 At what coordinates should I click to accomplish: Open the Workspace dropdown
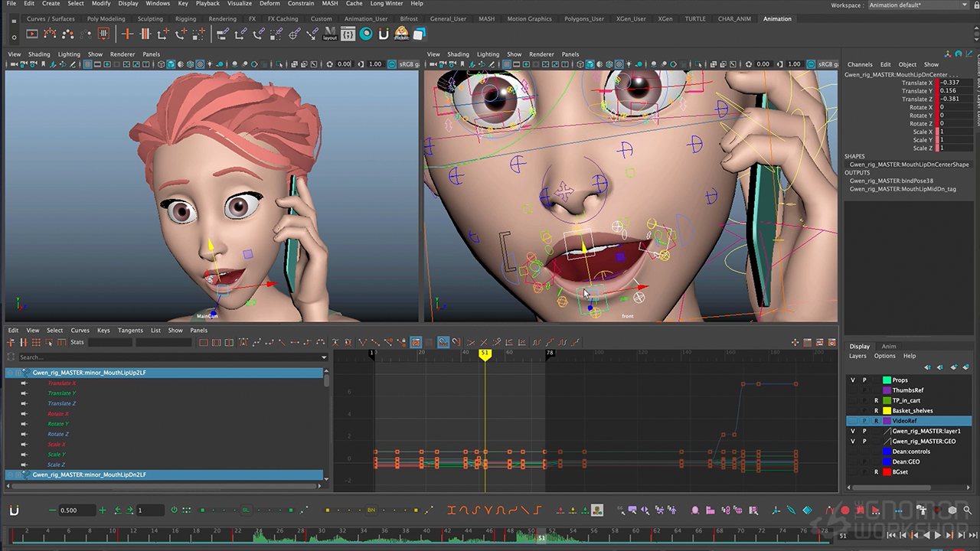(x=920, y=5)
